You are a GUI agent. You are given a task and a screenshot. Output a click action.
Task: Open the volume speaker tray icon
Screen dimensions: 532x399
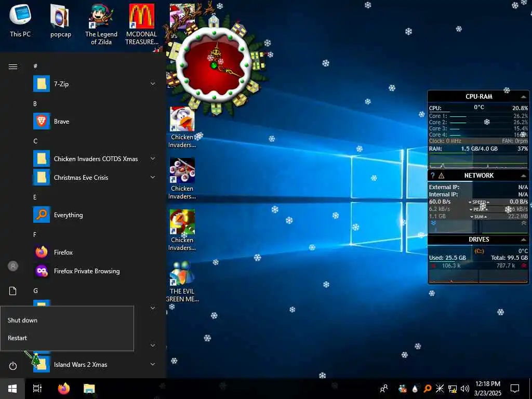(x=465, y=389)
